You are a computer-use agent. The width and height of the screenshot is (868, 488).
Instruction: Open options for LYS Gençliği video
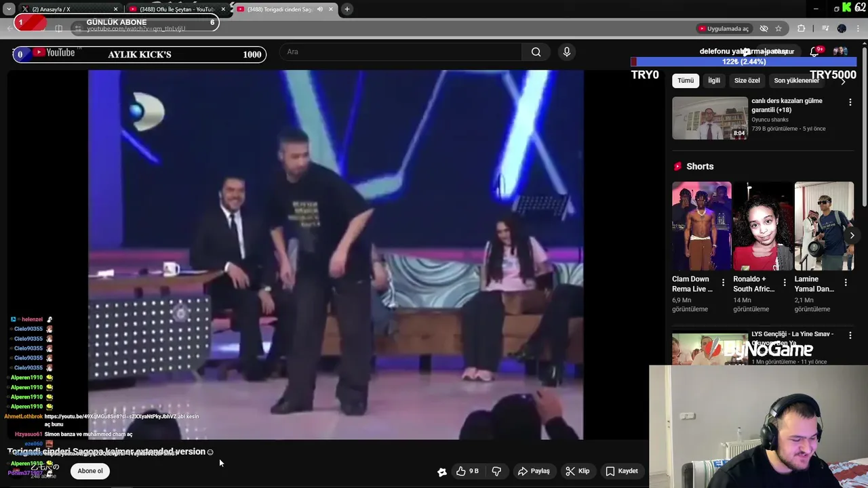coord(850,335)
